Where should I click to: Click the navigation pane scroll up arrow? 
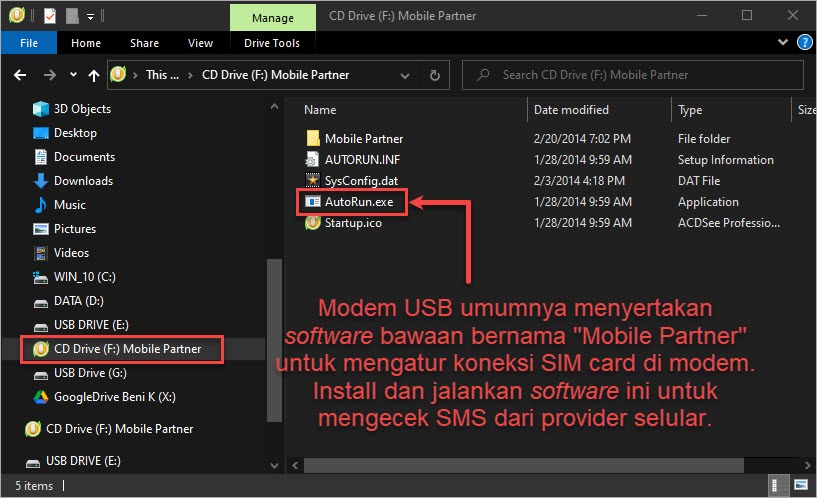click(x=274, y=107)
